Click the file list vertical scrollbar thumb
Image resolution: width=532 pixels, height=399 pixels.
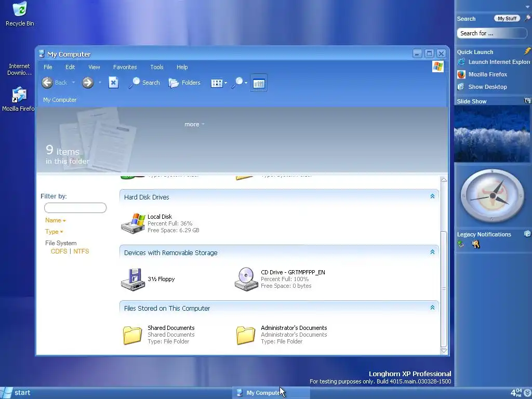pyautogui.click(x=444, y=289)
